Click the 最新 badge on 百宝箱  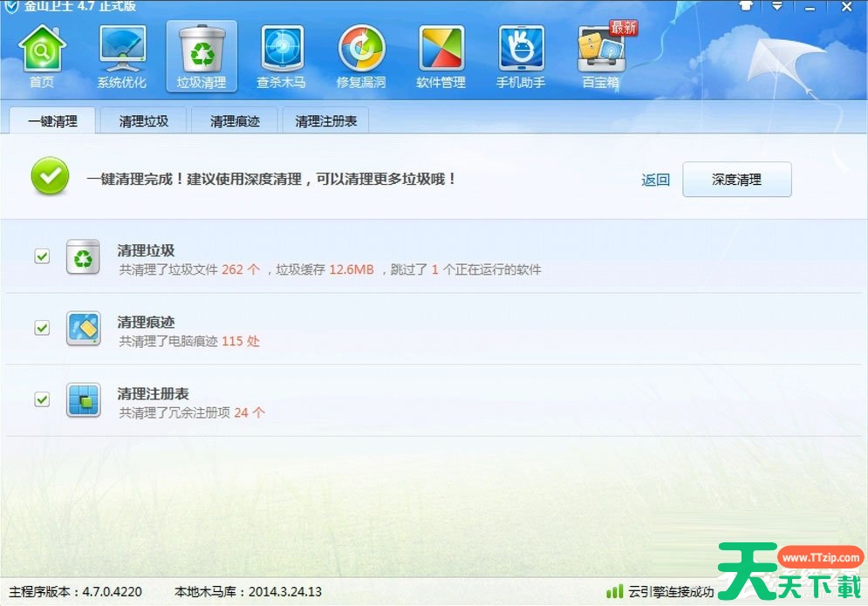(624, 27)
